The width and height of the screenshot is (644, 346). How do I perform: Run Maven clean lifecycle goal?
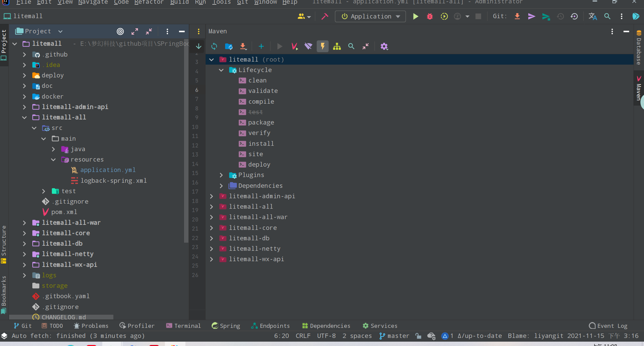[257, 80]
